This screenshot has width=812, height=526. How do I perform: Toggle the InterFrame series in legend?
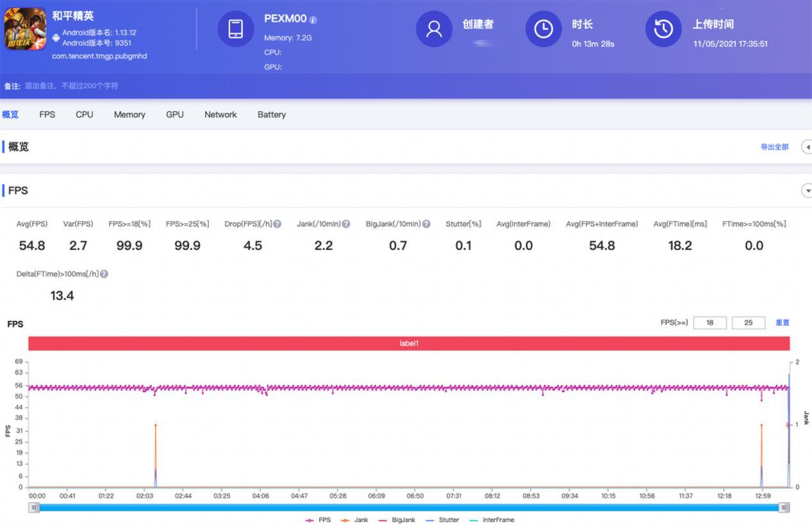click(492, 520)
